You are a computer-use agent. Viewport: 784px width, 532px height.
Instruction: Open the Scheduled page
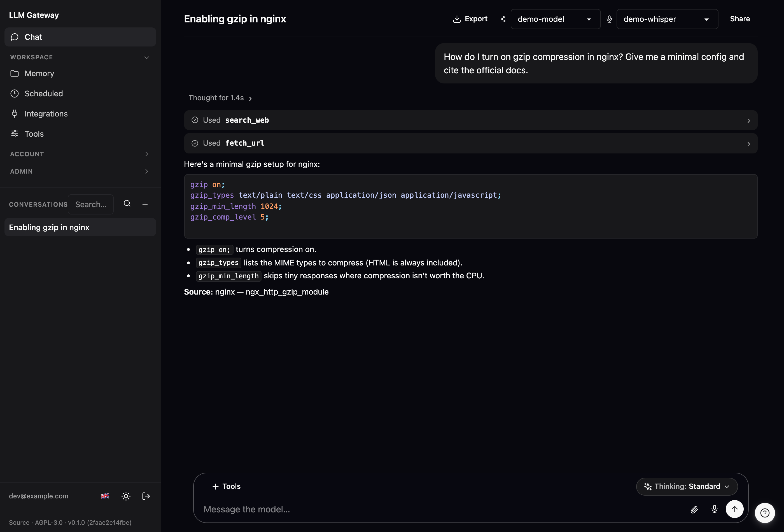[80, 94]
